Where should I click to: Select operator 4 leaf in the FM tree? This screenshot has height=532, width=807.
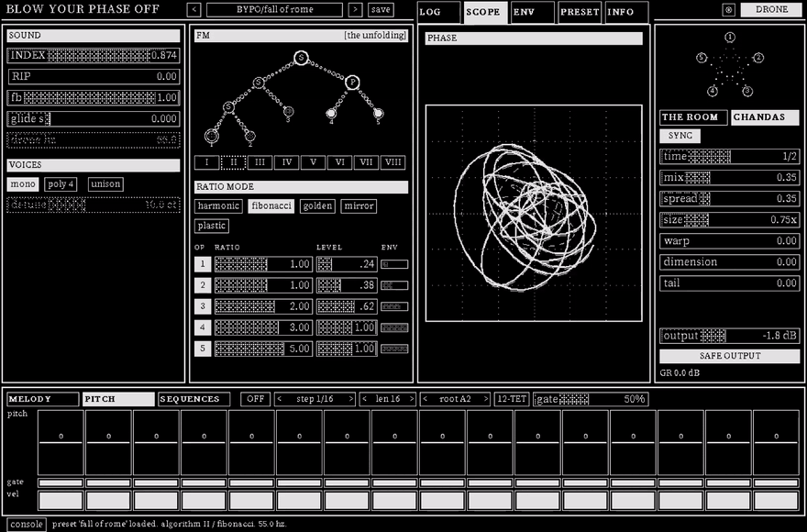(x=331, y=113)
